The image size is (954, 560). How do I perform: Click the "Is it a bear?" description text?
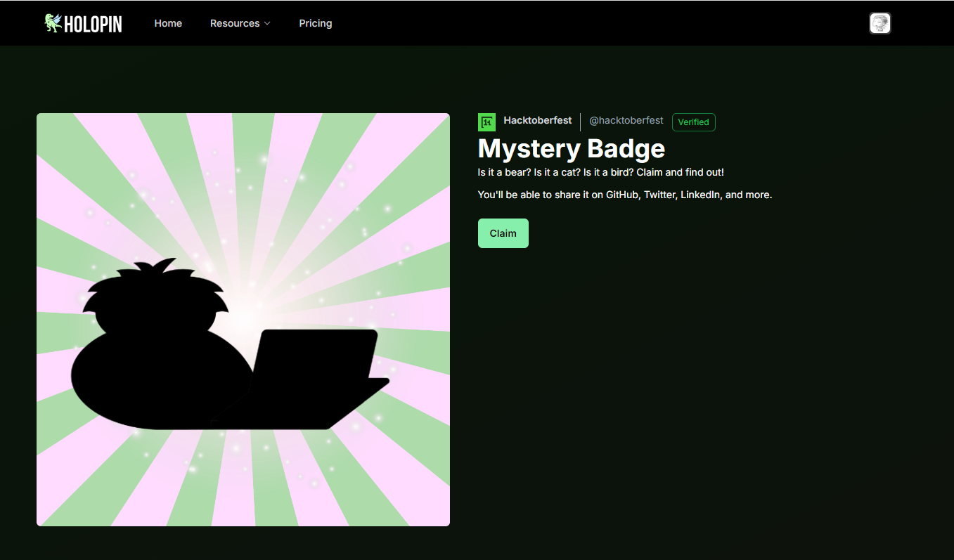coord(601,172)
